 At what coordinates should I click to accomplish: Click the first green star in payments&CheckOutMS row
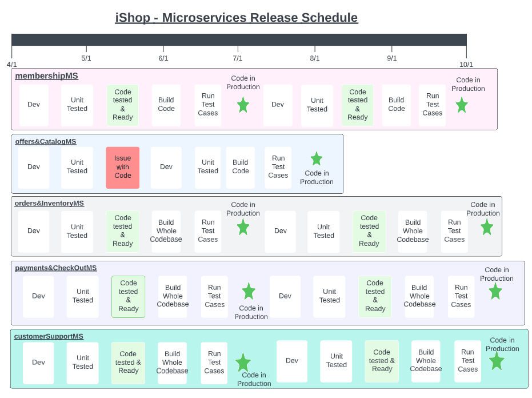point(249,292)
